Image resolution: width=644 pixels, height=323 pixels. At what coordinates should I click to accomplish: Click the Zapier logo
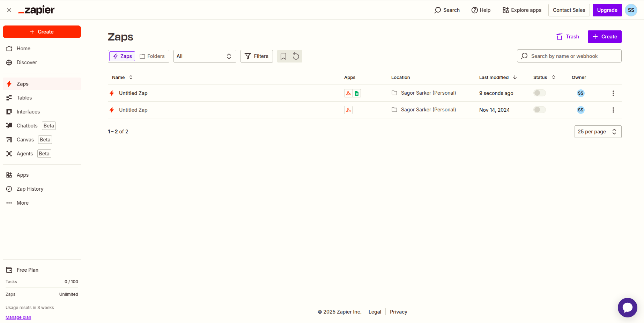[36, 10]
